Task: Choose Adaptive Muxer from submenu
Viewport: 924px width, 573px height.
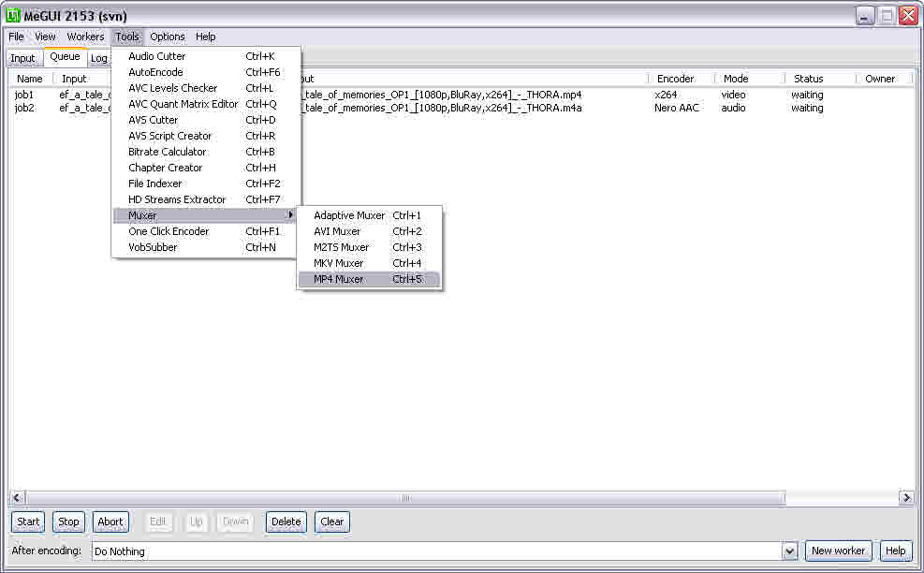Action: coord(369,215)
